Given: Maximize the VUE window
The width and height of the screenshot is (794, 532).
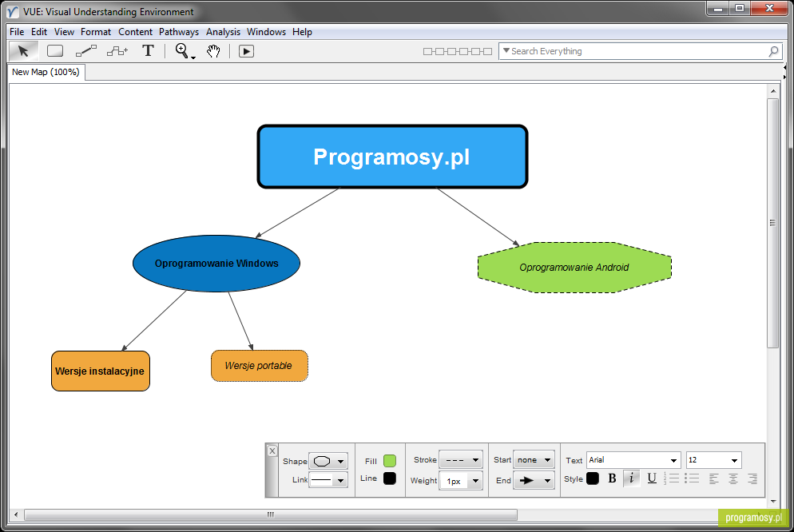Looking at the screenshot, I should [x=740, y=8].
